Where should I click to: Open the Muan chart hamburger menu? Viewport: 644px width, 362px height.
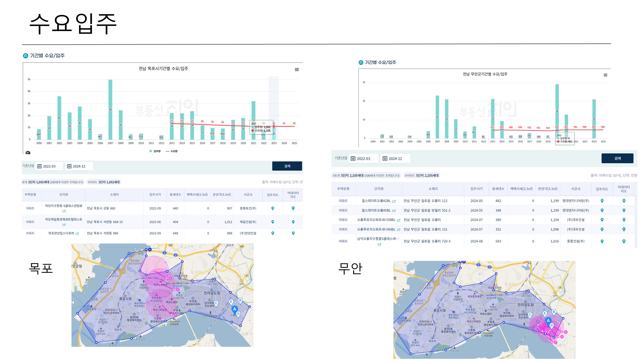point(605,75)
